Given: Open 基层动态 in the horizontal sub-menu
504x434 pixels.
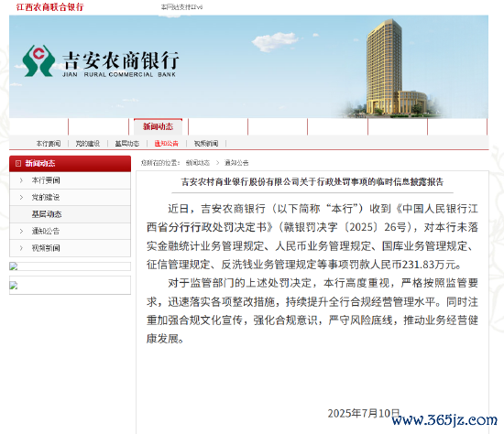Looking at the screenshot, I should click(x=127, y=144).
